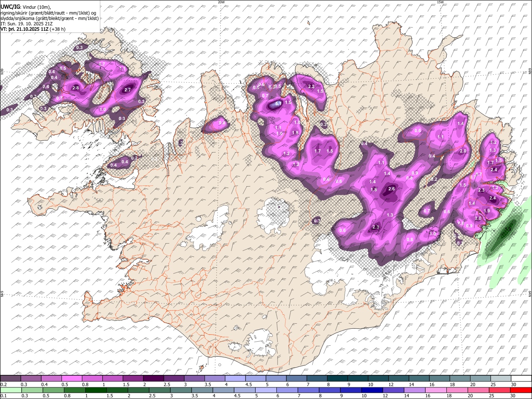Select the light grey 25–30 swatch, top scale
Screen dimensions: 532x399
pos(500,378)
